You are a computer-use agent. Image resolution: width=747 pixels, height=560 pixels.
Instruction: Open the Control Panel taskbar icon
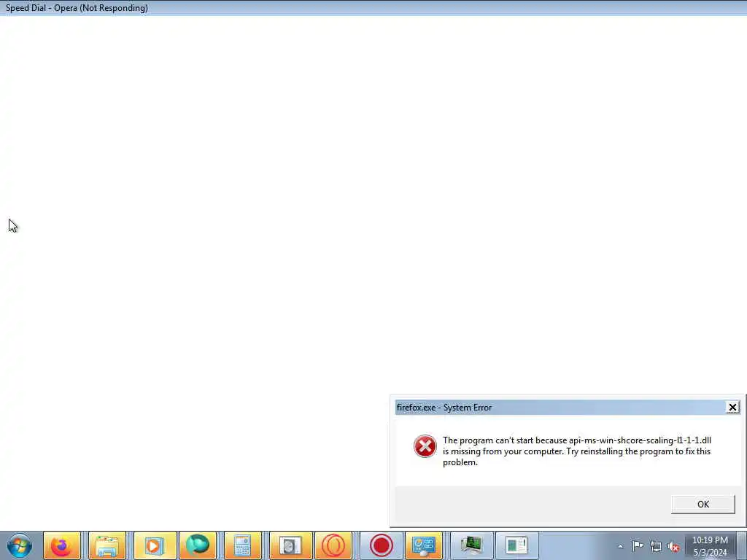pos(424,545)
